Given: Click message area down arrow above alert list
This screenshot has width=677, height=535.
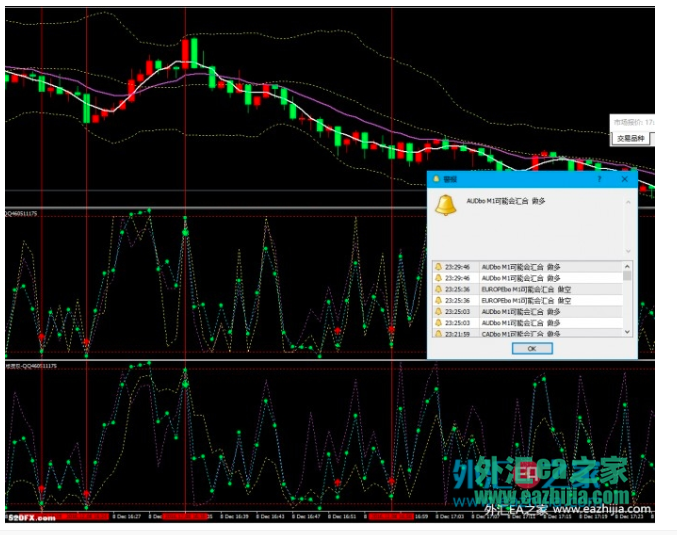Looking at the screenshot, I should click(x=628, y=251).
